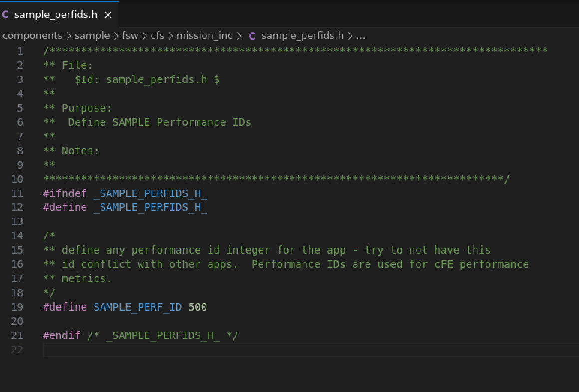579x392 pixels.
Task: Click line number 19 in gutter
Action: pyautogui.click(x=17, y=307)
